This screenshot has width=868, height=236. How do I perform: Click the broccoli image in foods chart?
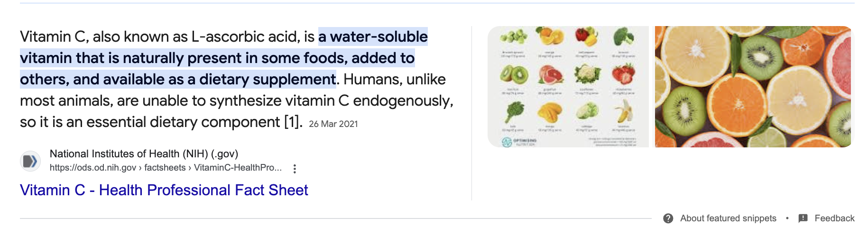[x=623, y=36]
